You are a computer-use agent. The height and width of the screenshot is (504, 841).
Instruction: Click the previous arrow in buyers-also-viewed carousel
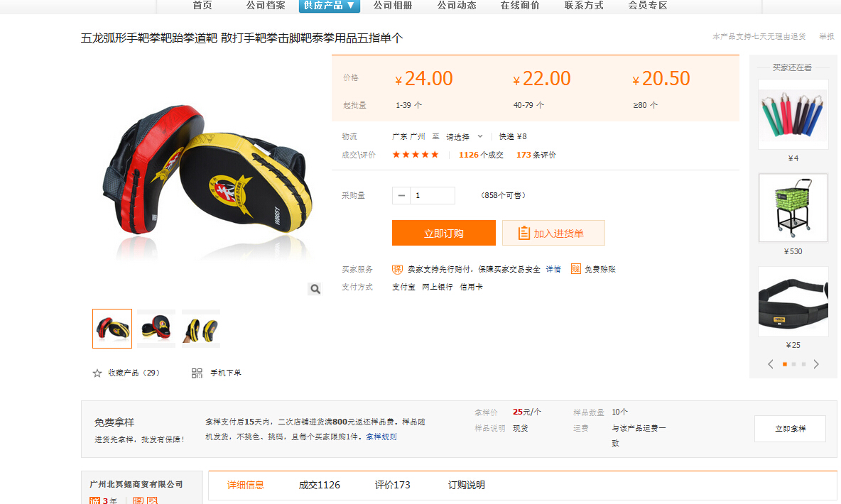click(x=771, y=365)
